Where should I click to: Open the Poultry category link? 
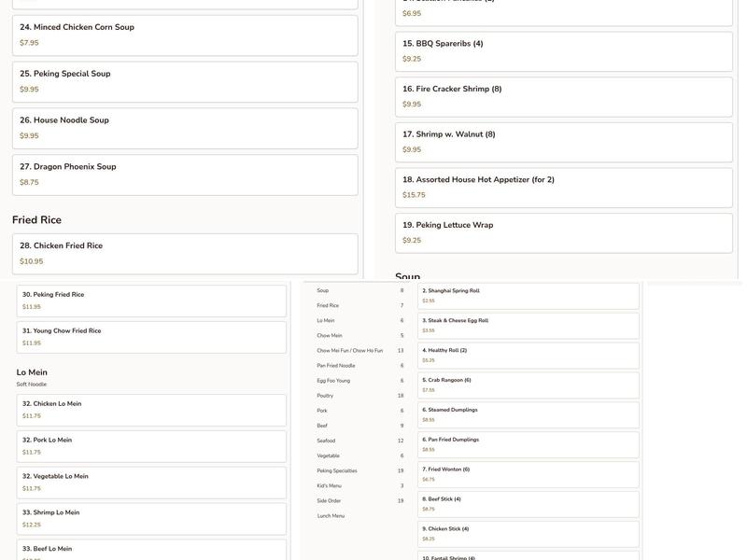click(325, 396)
